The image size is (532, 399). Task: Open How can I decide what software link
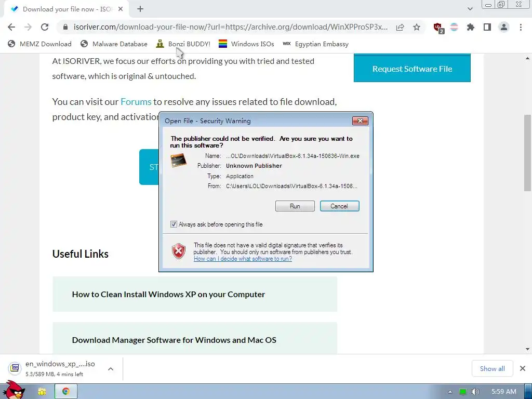coord(243,259)
